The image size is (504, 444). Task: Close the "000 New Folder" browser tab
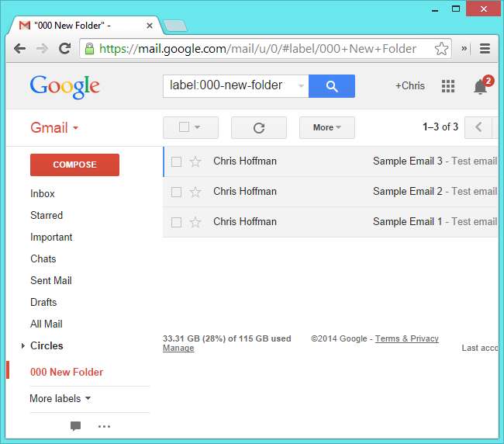pyautogui.click(x=150, y=26)
